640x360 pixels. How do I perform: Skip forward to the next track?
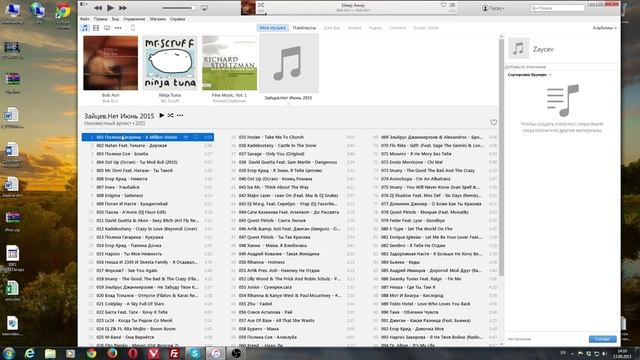pyautogui.click(x=122, y=8)
